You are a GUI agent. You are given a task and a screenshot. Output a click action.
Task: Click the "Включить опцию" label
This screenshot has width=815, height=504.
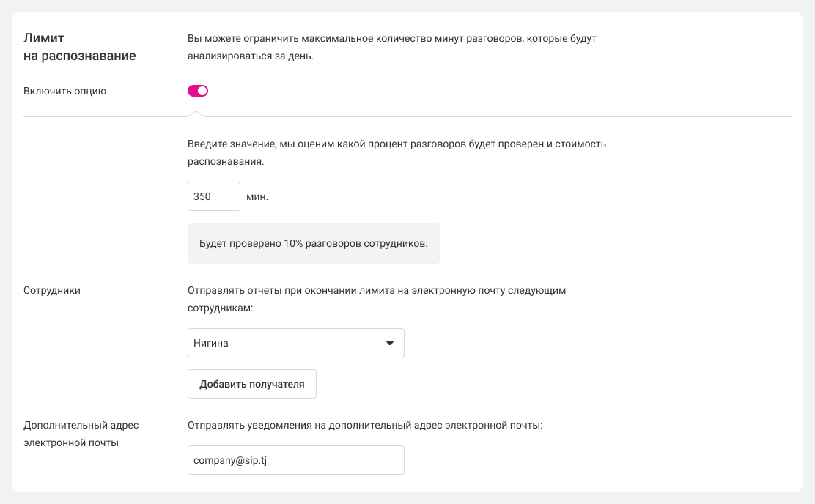[x=65, y=92]
